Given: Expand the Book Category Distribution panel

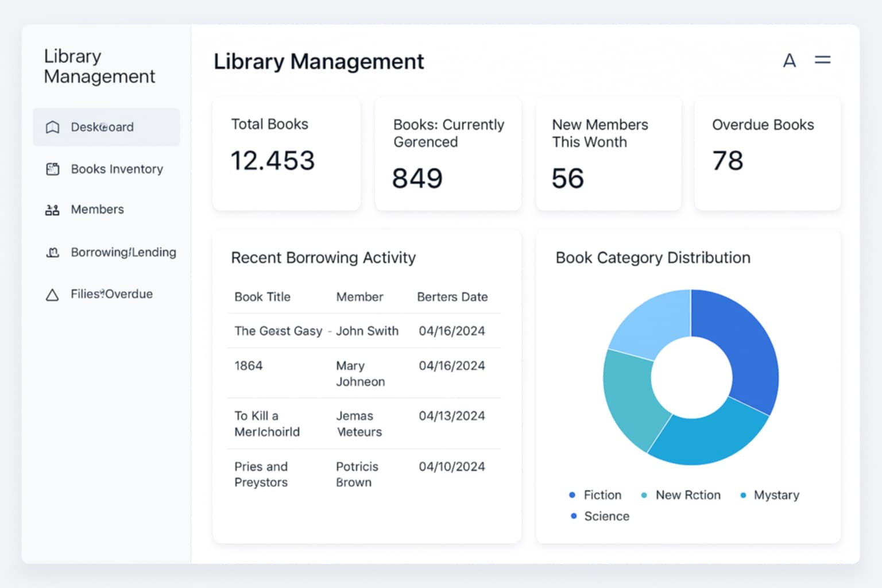Looking at the screenshot, I should pos(652,258).
